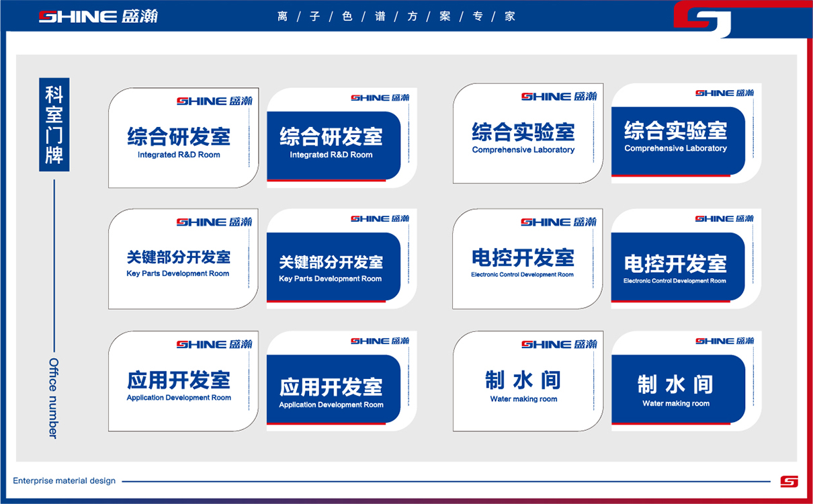This screenshot has width=813, height=504.
Task: Click 'Electronic Control Development Room' on white sign
Action: click(x=523, y=274)
